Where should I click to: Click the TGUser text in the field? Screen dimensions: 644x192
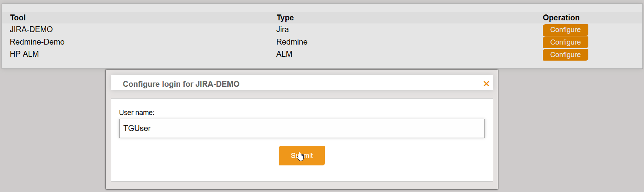pos(137,128)
